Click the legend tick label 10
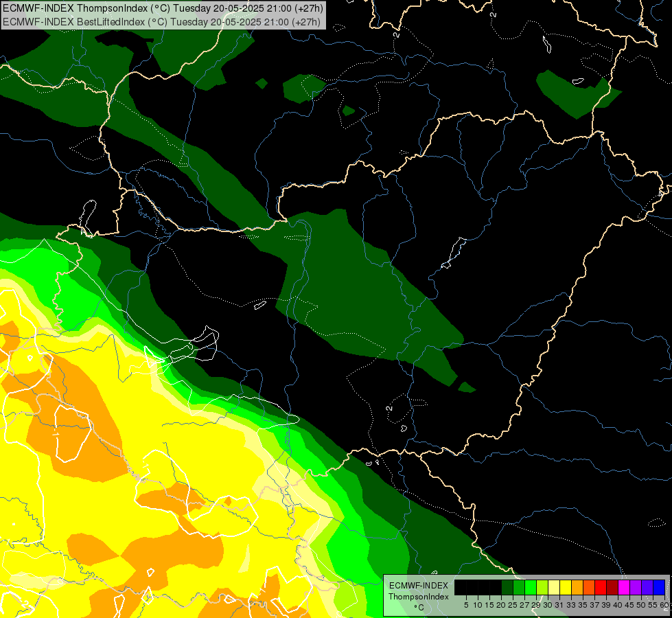This screenshot has height=618, width=672. [x=478, y=605]
